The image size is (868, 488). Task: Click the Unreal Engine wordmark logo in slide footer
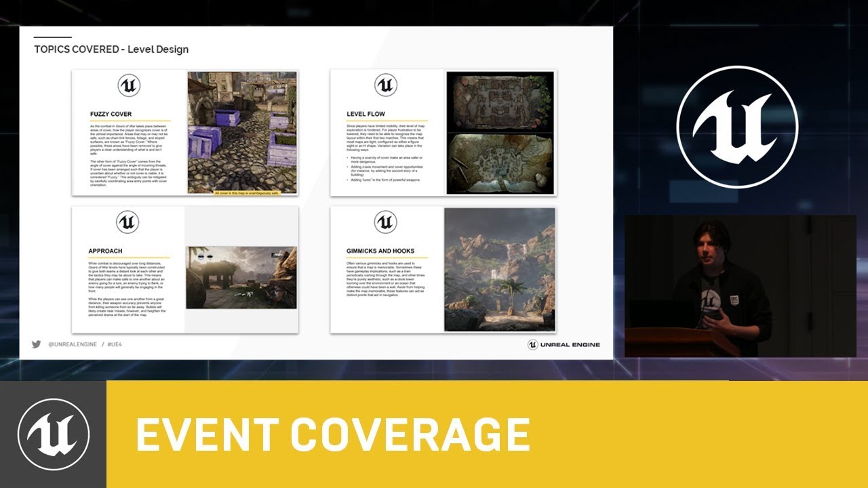564,344
